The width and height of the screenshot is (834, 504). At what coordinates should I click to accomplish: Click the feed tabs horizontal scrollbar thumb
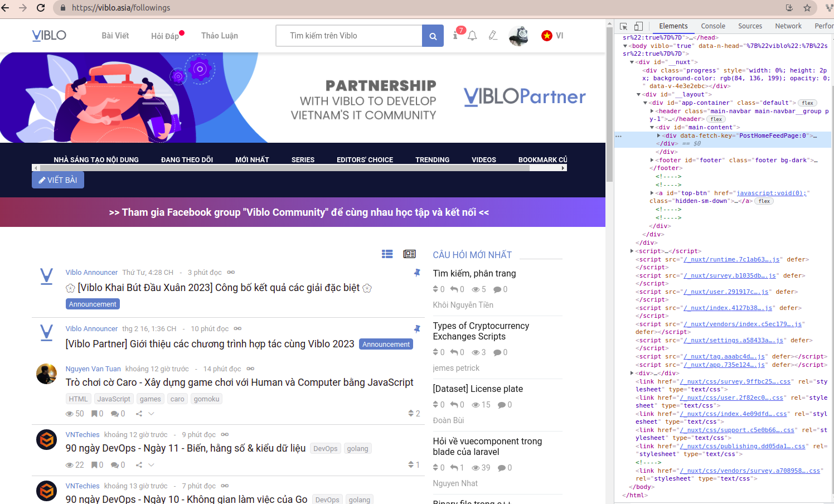pos(284,168)
